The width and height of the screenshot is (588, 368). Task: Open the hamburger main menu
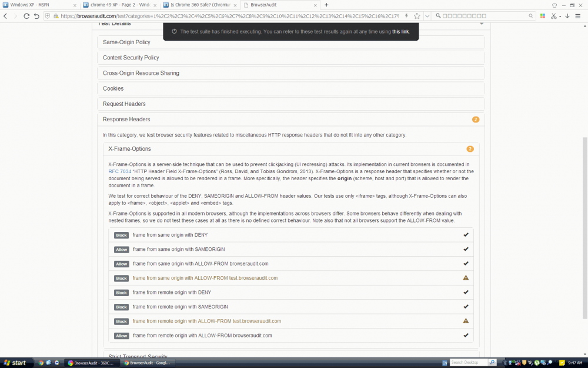[x=578, y=16]
